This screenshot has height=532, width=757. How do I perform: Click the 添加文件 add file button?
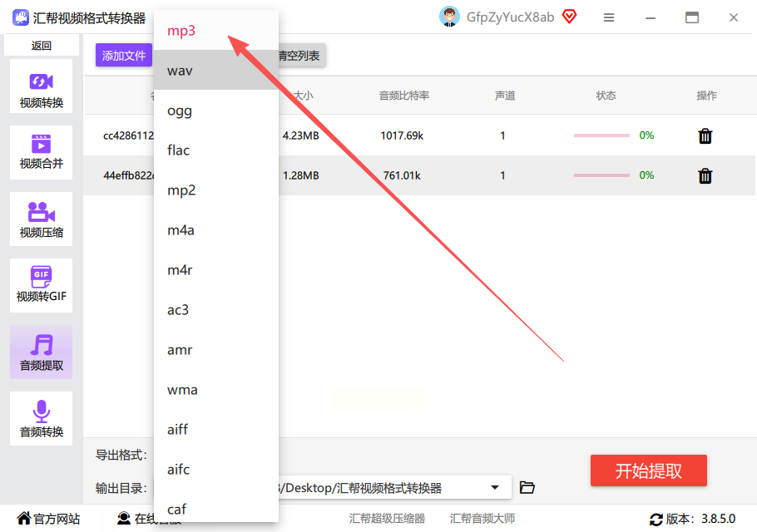pyautogui.click(x=124, y=56)
